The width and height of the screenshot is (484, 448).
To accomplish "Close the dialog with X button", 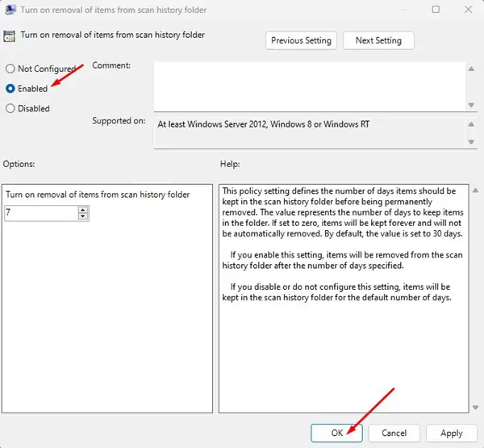I will pyautogui.click(x=468, y=10).
